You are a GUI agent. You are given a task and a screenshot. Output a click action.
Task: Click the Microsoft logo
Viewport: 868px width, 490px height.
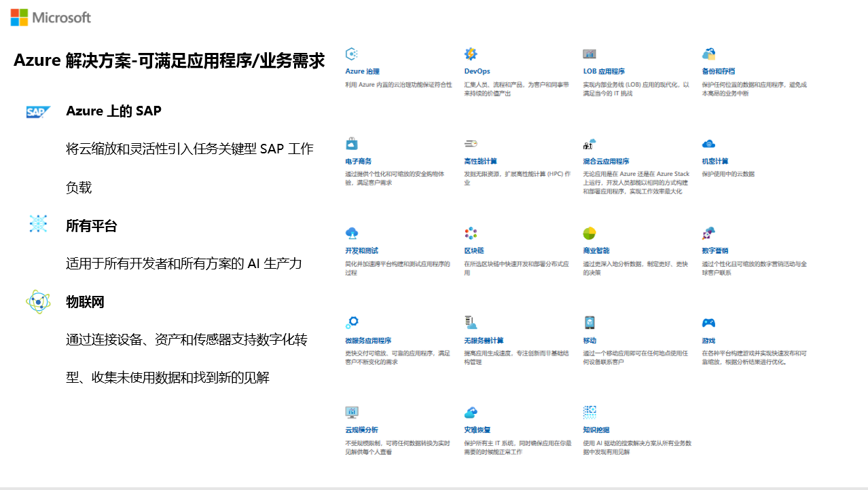click(x=50, y=17)
